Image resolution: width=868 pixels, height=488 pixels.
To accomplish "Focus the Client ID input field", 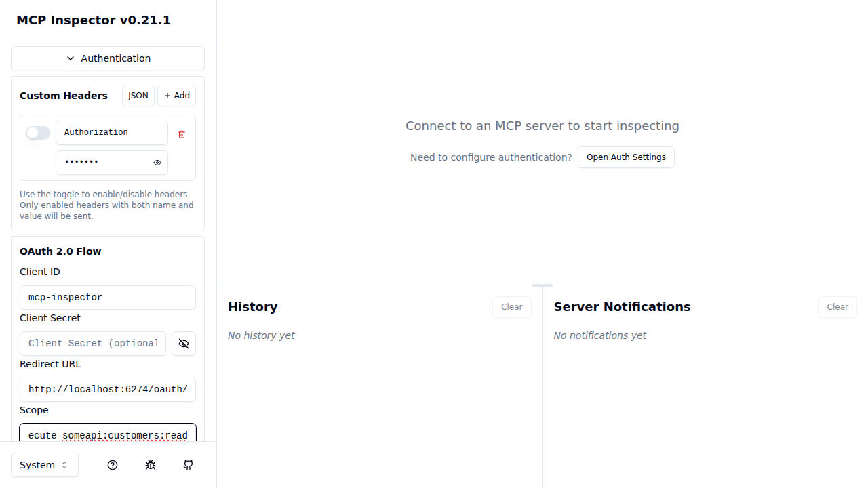I will coord(107,298).
